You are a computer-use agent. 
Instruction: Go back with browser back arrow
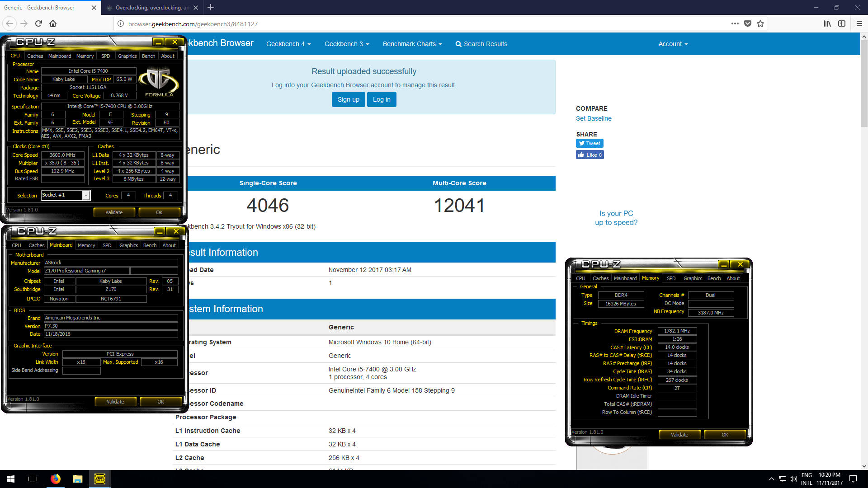click(9, 23)
